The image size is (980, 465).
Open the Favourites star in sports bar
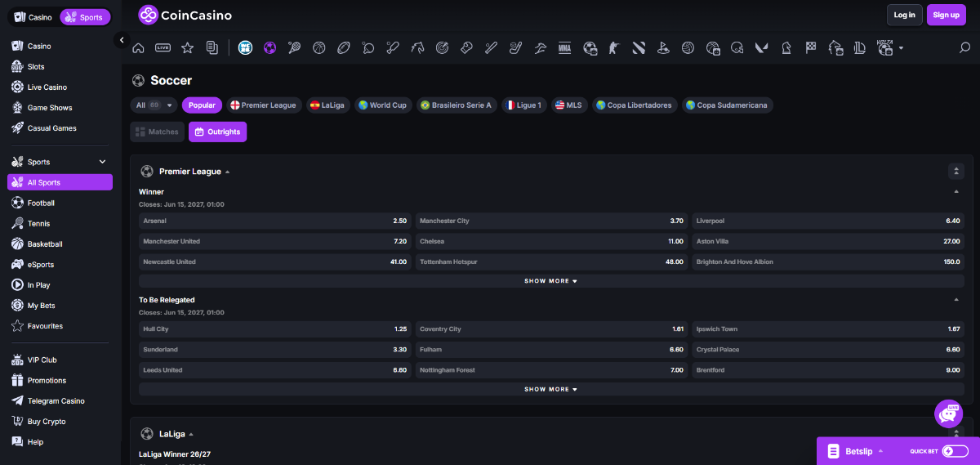coord(187,48)
